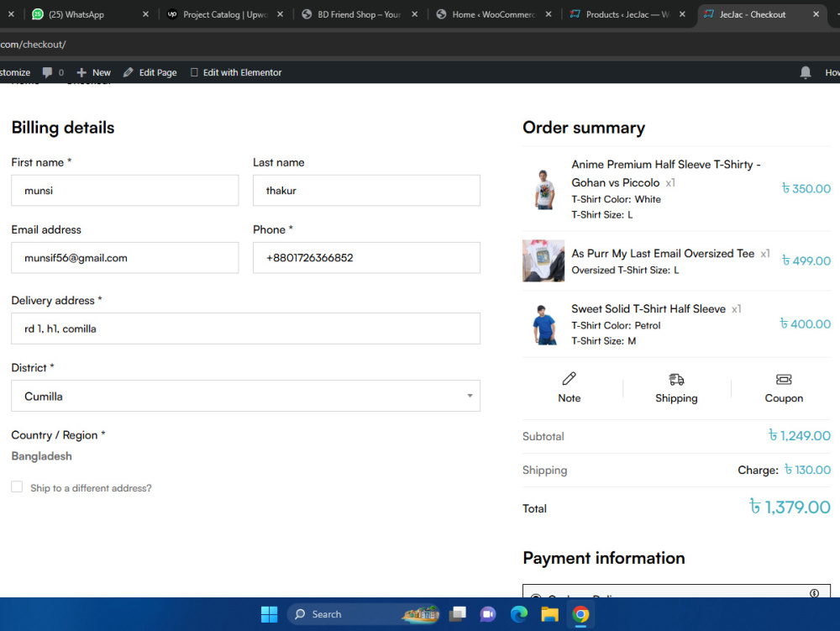Click Edit with Elementor
This screenshot has height=631, width=840.
[236, 72]
